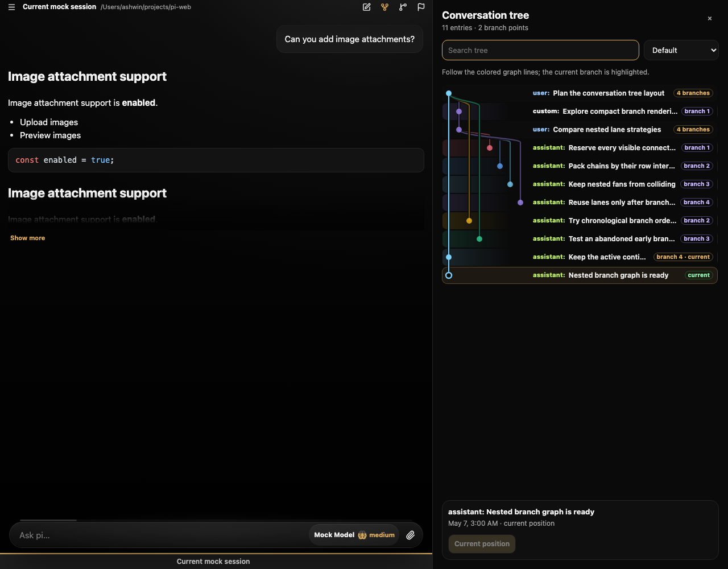The width and height of the screenshot is (728, 569).
Task: Click the purple graph node on the Reuse lanes row
Action: pyautogui.click(x=520, y=203)
